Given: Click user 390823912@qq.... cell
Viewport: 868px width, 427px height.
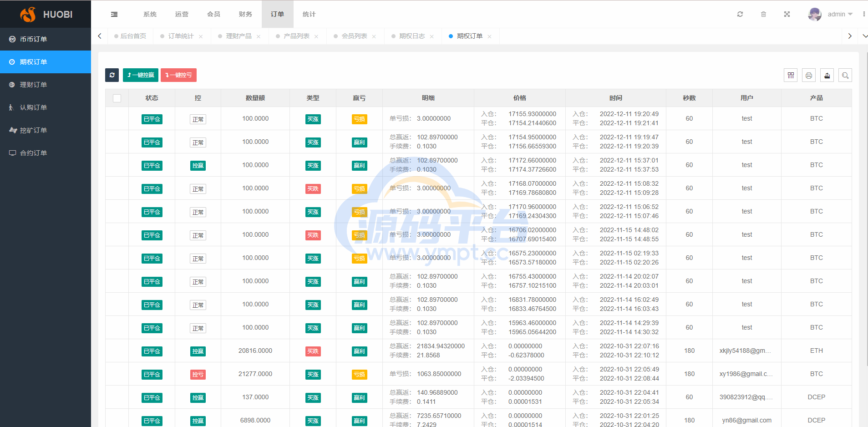Looking at the screenshot, I should [746, 397].
